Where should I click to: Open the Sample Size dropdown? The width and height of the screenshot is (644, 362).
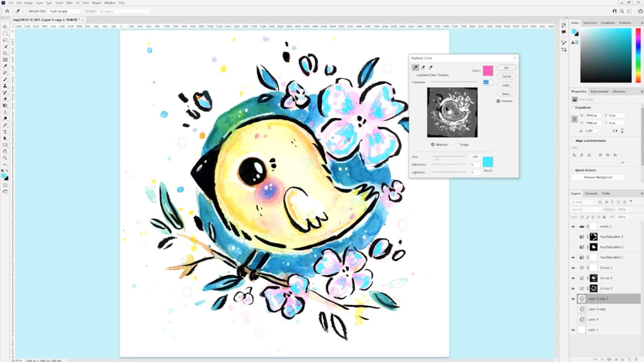[x=65, y=11]
